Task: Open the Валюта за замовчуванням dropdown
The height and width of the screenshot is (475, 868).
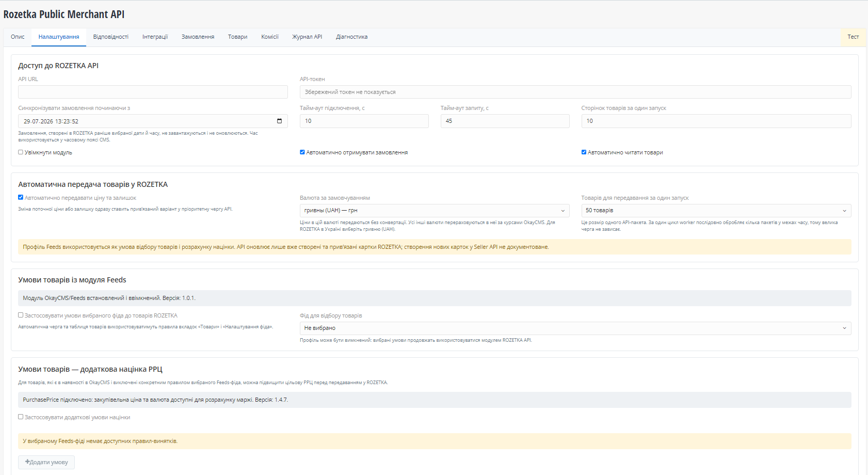Action: [x=435, y=211]
